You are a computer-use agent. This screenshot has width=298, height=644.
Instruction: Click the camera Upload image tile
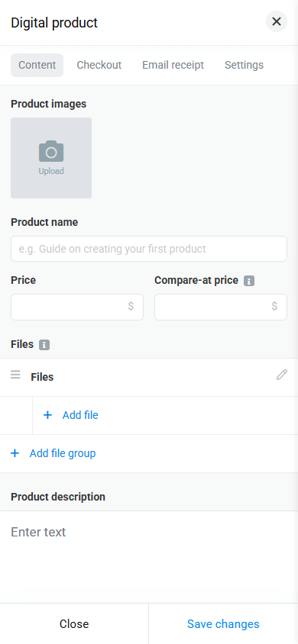pyautogui.click(x=51, y=158)
